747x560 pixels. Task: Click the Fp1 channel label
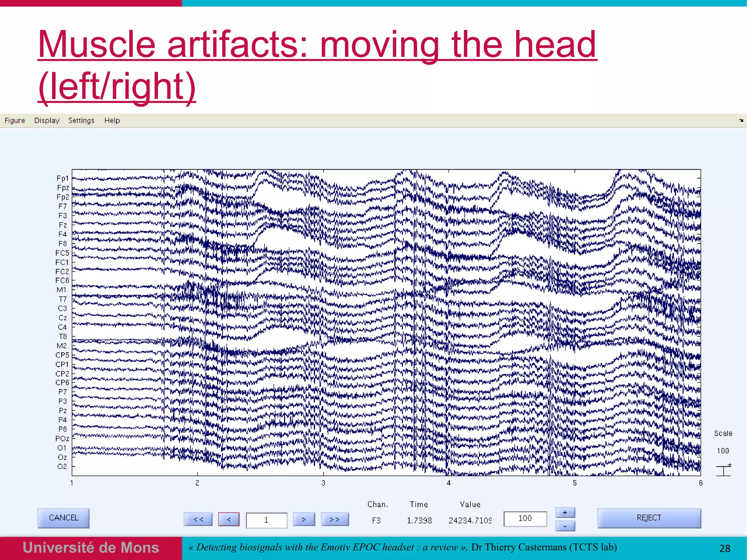(62, 178)
